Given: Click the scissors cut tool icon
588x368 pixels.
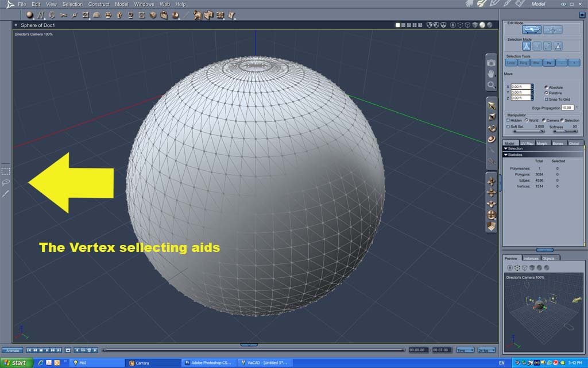Looking at the screenshot, I should [x=63, y=15].
